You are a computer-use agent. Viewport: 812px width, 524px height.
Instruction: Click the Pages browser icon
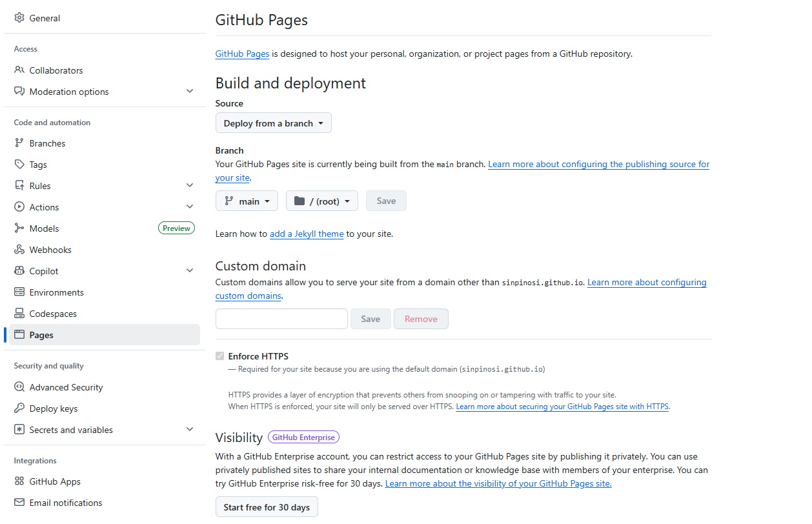coord(19,335)
